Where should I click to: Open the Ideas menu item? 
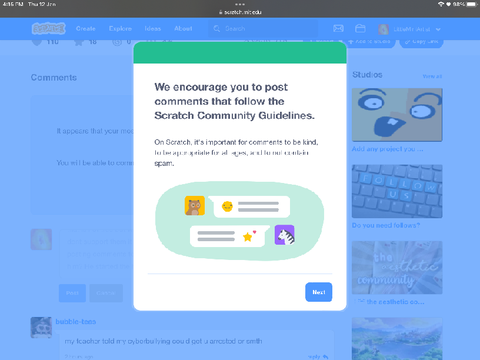[x=153, y=29]
